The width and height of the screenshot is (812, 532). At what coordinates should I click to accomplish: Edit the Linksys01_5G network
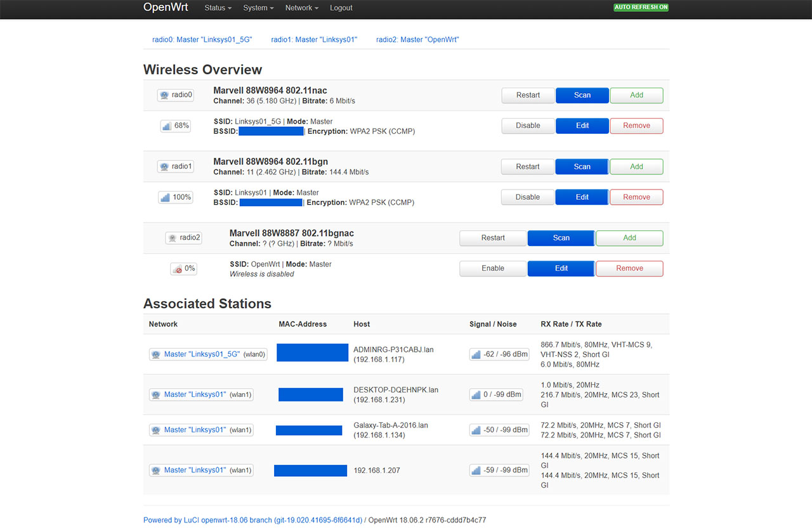coord(582,126)
